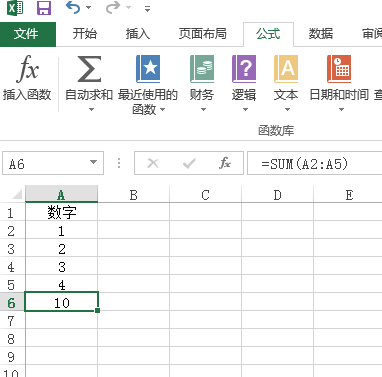Image resolution: width=382 pixels, height=377 pixels.
Task: Confirm entry with the checkmark icon
Action: (x=189, y=163)
